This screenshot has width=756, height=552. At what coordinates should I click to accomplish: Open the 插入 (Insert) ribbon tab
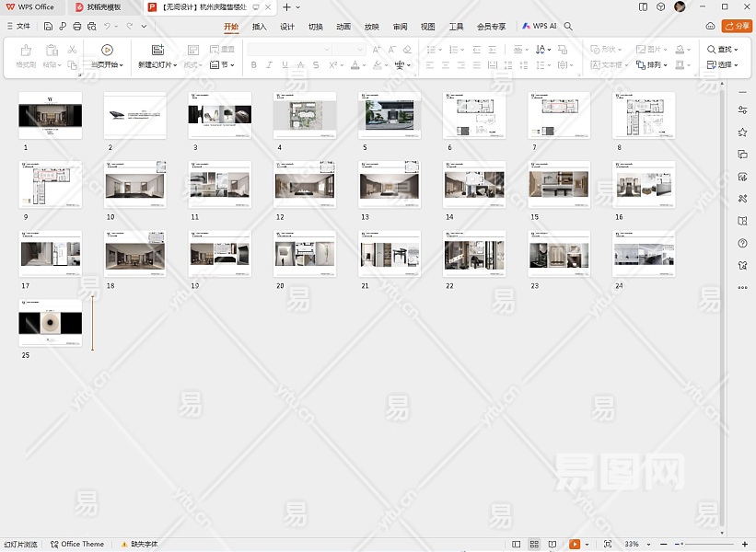260,27
